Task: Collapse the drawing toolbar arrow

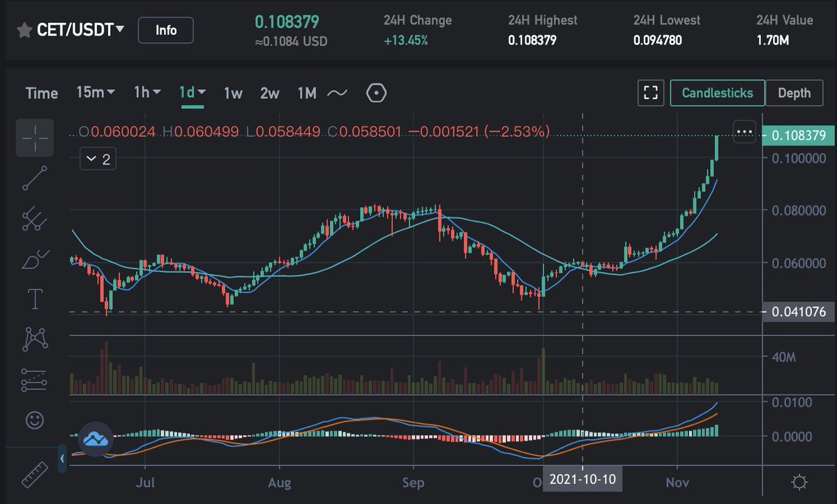Action: pos(62,459)
